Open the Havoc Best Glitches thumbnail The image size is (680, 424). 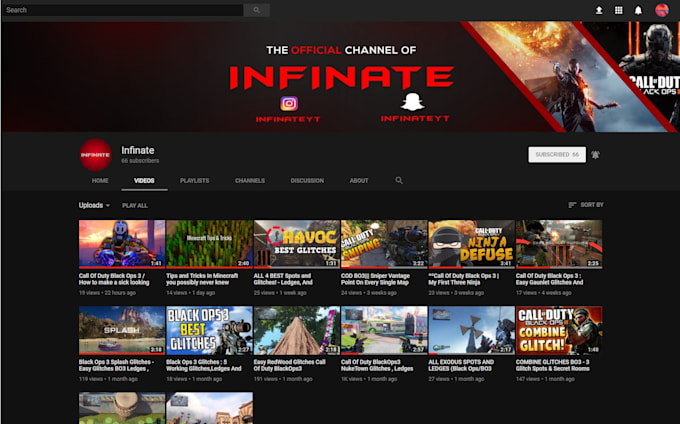pyautogui.click(x=297, y=244)
